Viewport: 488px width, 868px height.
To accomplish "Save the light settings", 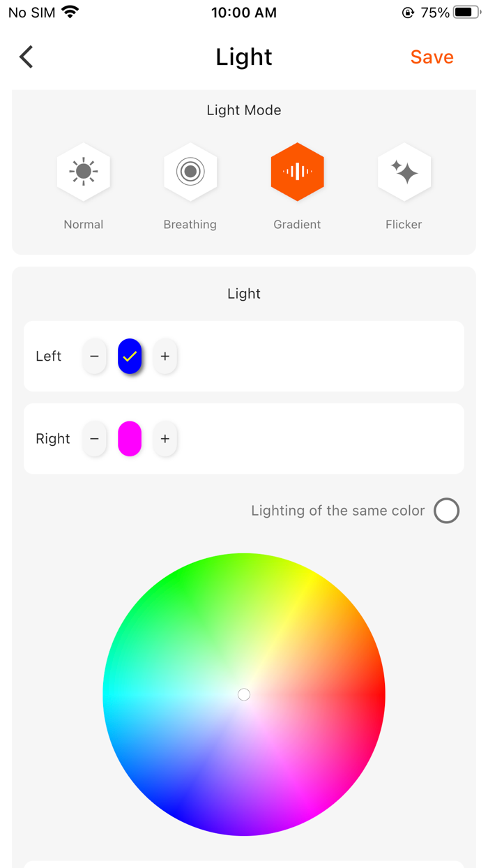I will tap(432, 57).
